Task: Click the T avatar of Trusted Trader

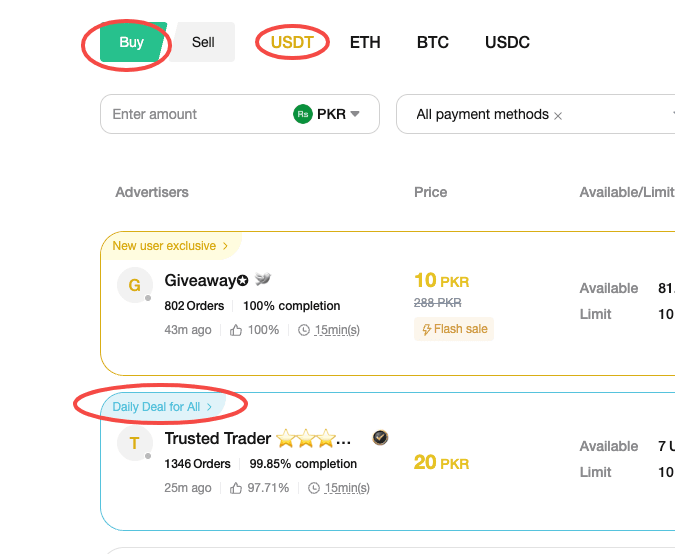Action: click(135, 443)
